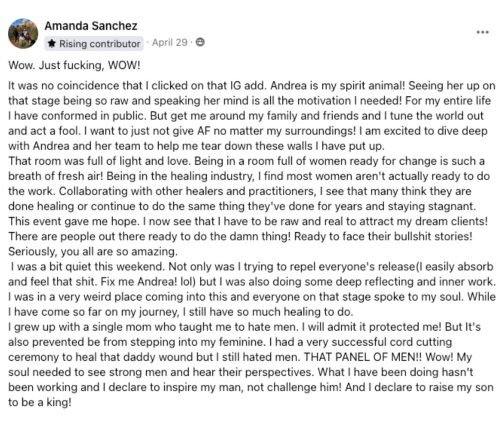Click the final words 'to be a king!'
The height and width of the screenshot is (423, 504).
[40, 402]
